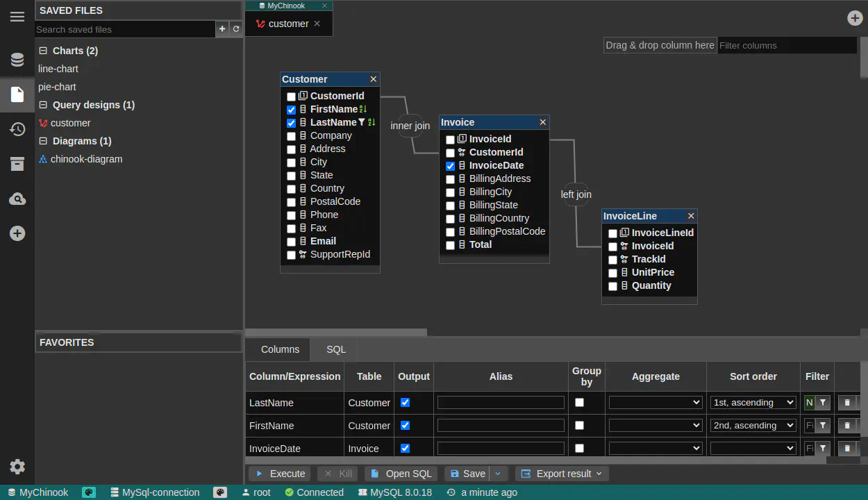Image resolution: width=868 pixels, height=500 pixels.
Task: Open the chinook-diagram saved file
Action: [86, 159]
